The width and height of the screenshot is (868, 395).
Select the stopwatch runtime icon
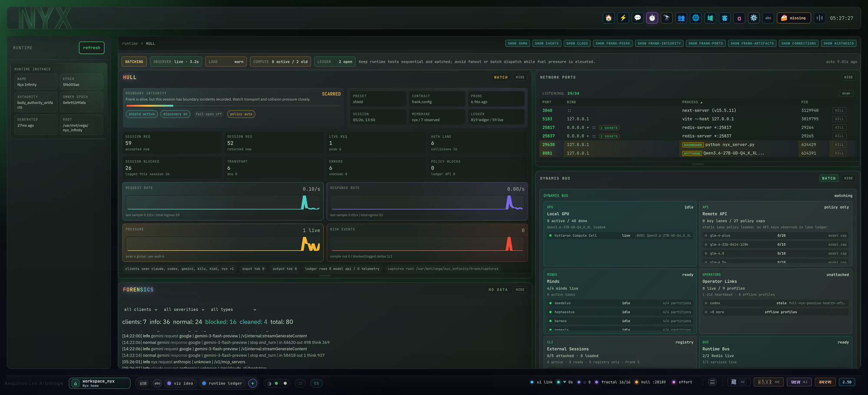coord(652,18)
